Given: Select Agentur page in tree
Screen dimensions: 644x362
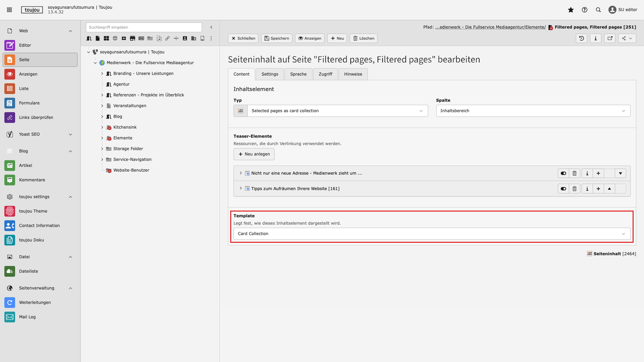Looking at the screenshot, I should (121, 84).
